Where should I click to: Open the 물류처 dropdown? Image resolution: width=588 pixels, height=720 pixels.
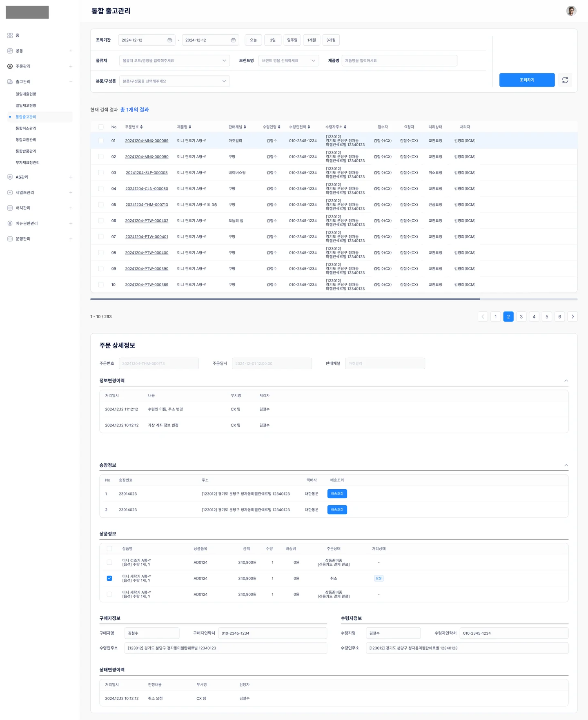pos(175,60)
